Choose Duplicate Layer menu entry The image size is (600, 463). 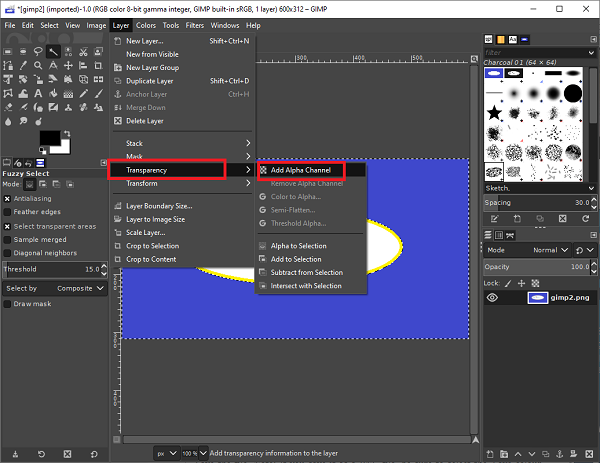[x=183, y=81]
